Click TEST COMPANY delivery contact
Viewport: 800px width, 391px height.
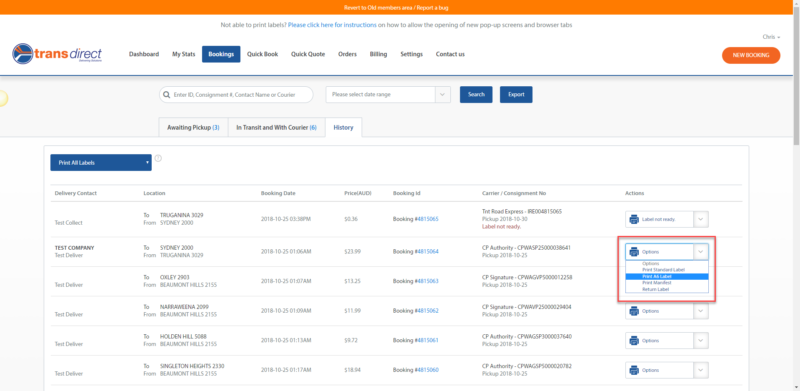click(x=74, y=248)
